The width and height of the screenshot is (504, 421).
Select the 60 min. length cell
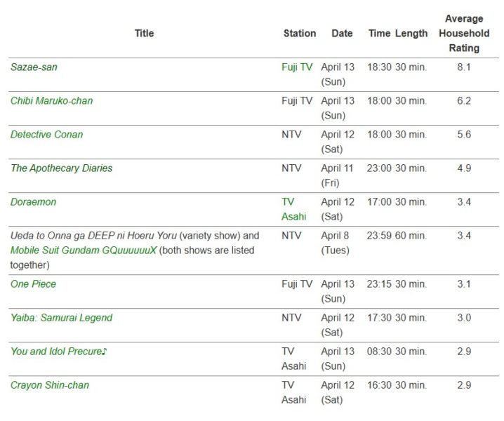pyautogui.click(x=411, y=236)
